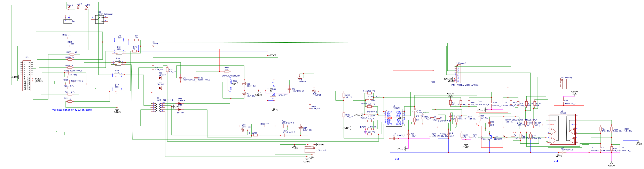
Task: Click the U3 KIA324P op-amp IC
Action: coord(394,118)
